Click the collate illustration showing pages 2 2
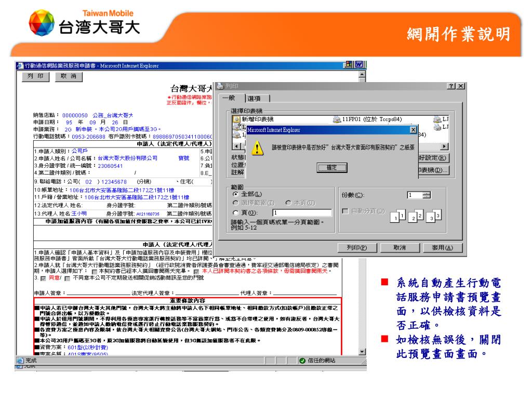532x399 pixels. [x=416, y=216]
